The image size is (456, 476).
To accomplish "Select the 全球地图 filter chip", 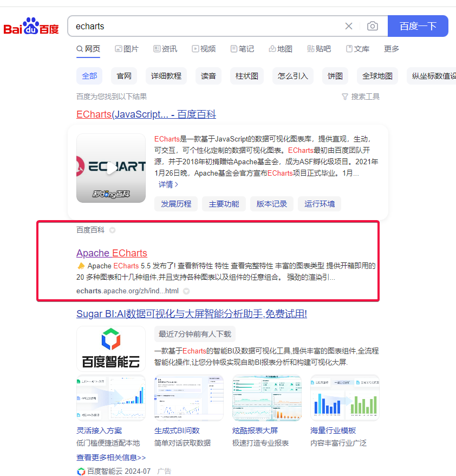I will 377,76.
